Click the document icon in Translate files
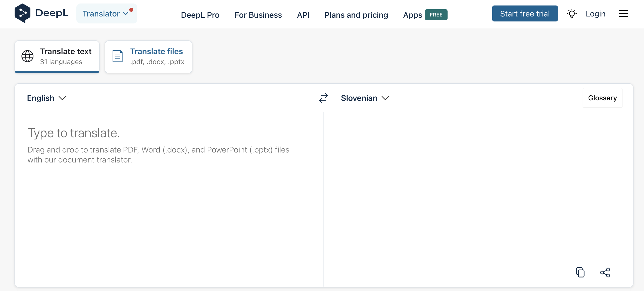 tap(118, 56)
